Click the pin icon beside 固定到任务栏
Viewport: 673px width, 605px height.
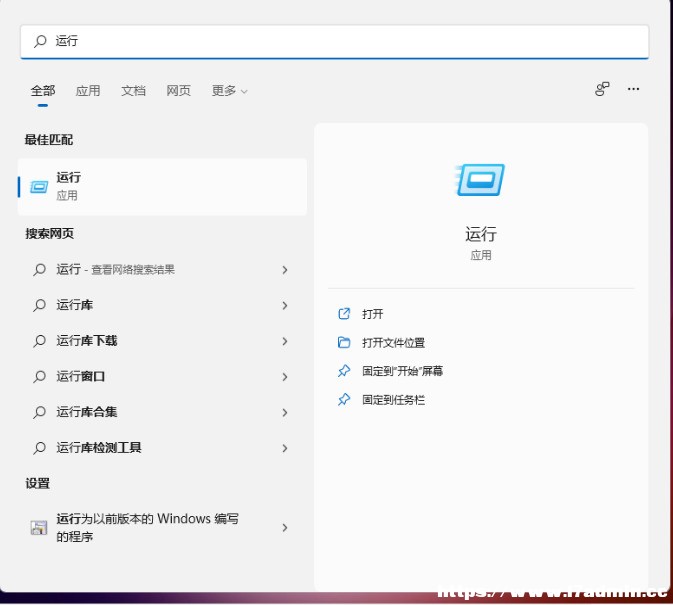[344, 399]
